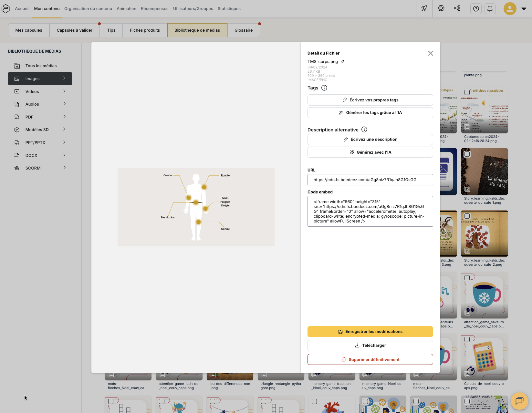The image size is (532, 413).
Task: Select checkbox on the heart image thumbnail
Action: pyautogui.click(x=314, y=401)
